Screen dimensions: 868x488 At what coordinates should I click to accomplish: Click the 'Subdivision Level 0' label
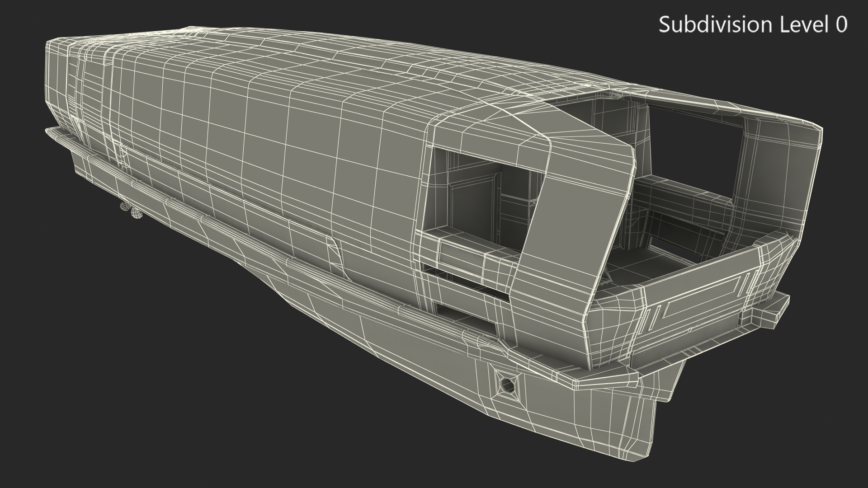pyautogui.click(x=753, y=24)
